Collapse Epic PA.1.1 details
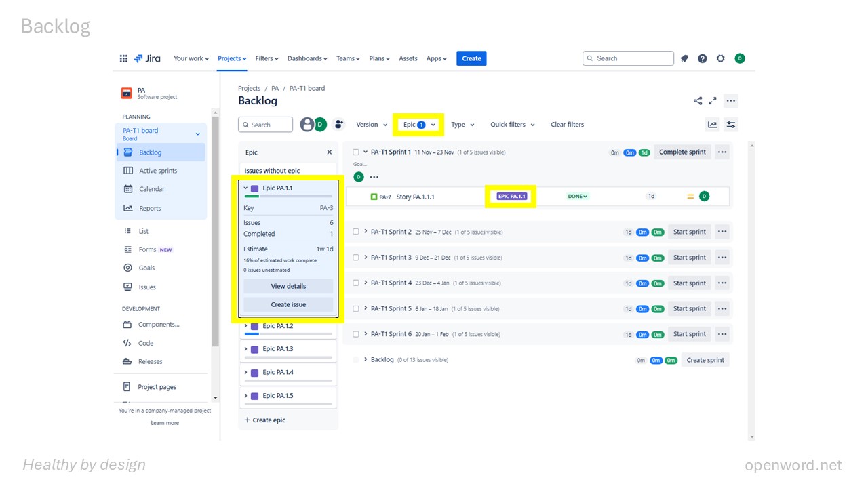Viewport: 868px width, 488px height. click(x=246, y=188)
